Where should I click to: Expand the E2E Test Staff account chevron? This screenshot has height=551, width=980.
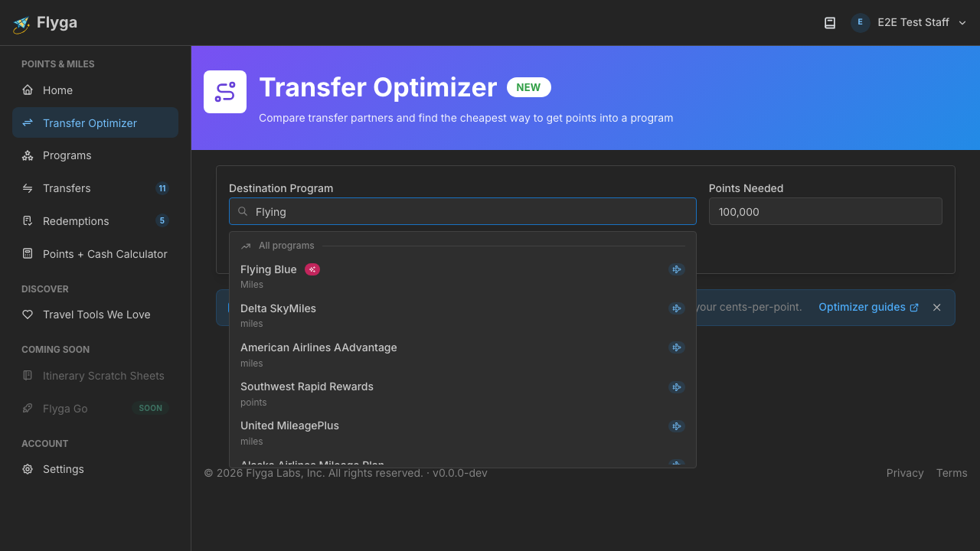(x=962, y=23)
